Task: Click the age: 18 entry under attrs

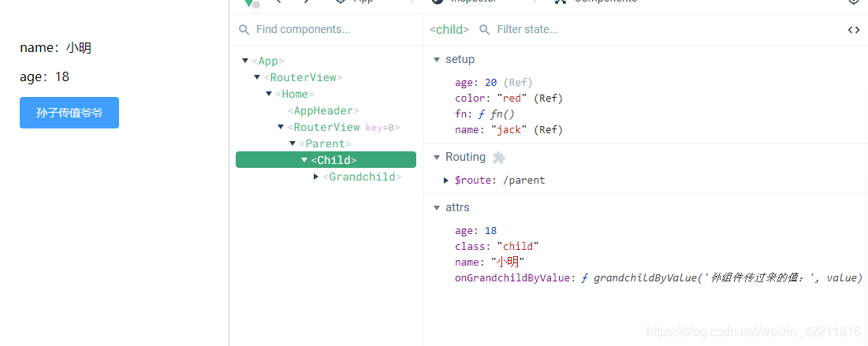Action: [x=476, y=231]
